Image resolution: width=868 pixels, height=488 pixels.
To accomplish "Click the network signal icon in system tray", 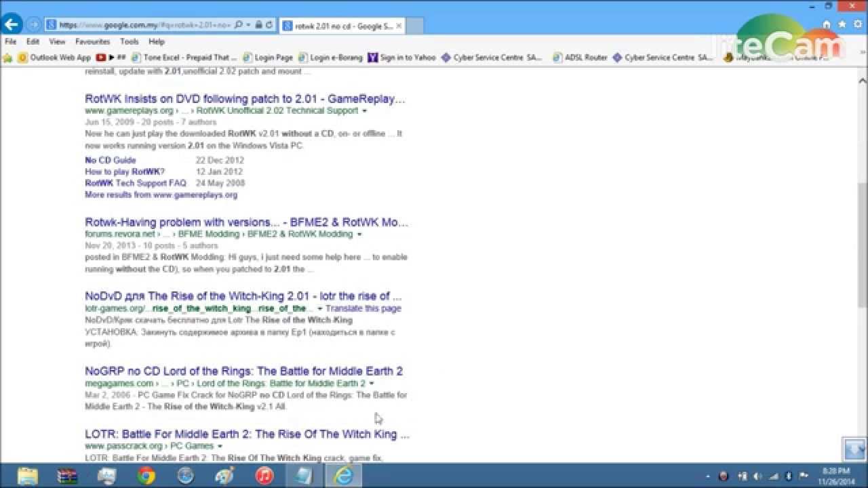I will click(772, 476).
